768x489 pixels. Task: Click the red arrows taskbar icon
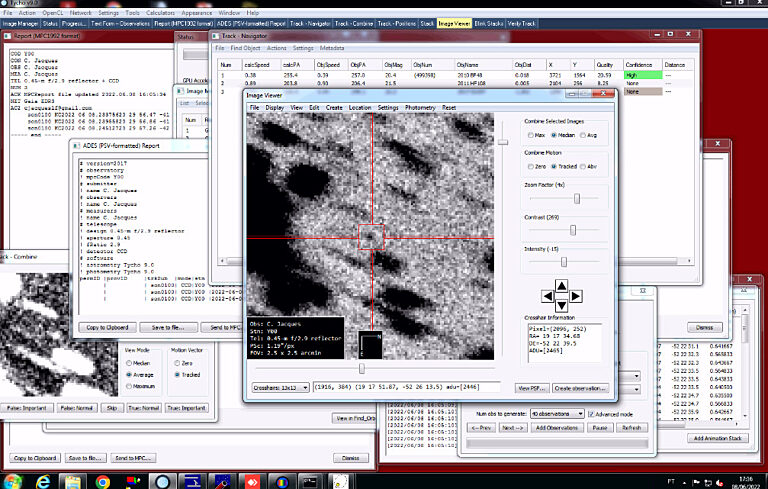(x=252, y=482)
